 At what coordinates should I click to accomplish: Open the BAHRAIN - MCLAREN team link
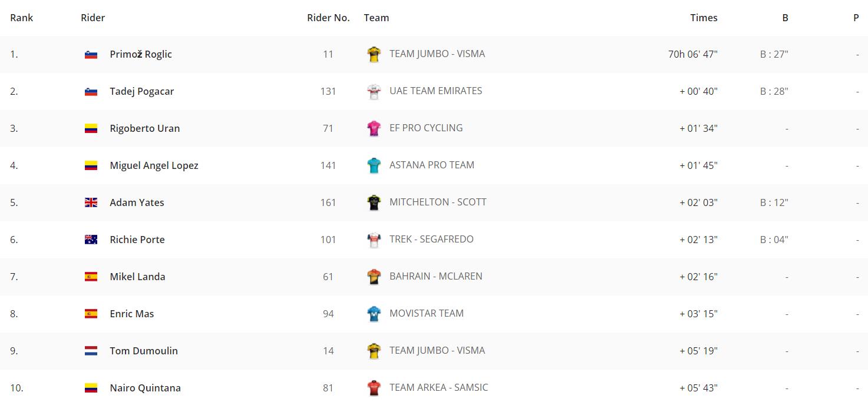(436, 276)
